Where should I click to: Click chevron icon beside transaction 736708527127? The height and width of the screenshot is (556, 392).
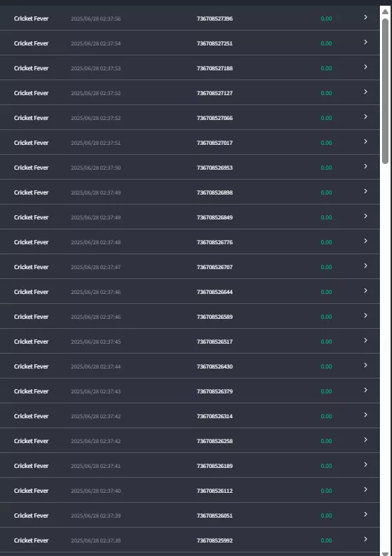[x=366, y=92]
